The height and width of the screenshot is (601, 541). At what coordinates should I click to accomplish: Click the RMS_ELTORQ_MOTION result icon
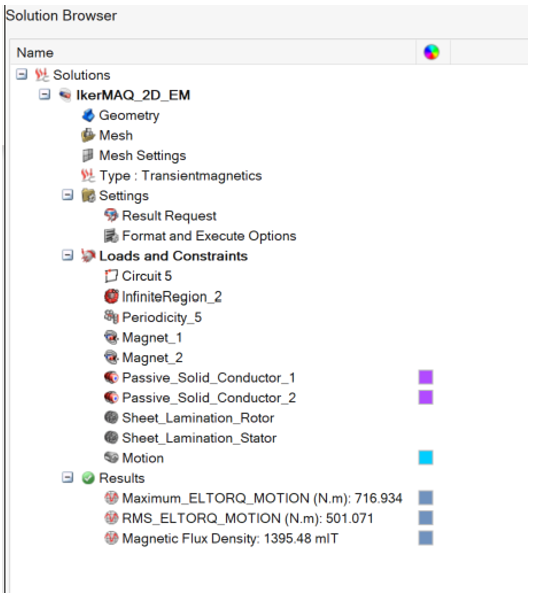point(111,518)
